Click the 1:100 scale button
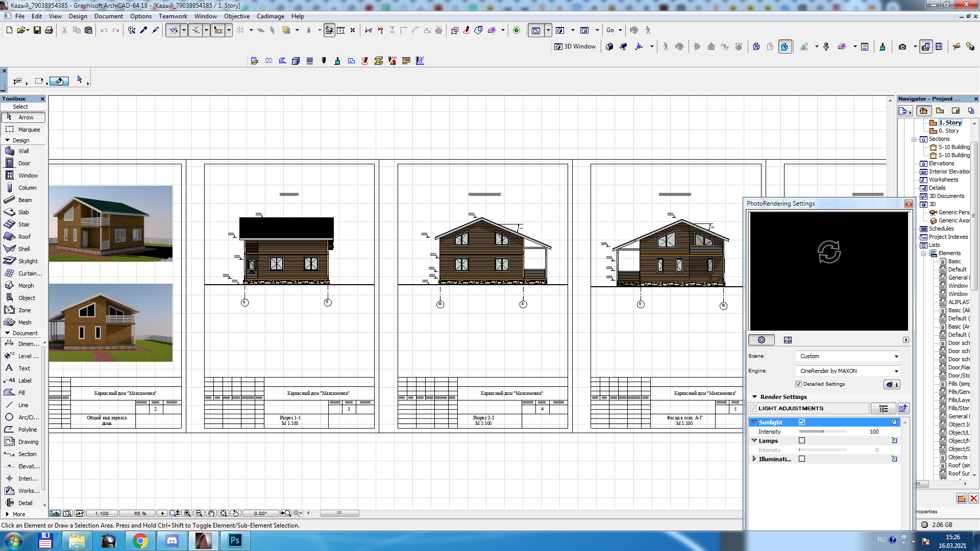Image resolution: width=980 pixels, height=551 pixels. [x=102, y=513]
